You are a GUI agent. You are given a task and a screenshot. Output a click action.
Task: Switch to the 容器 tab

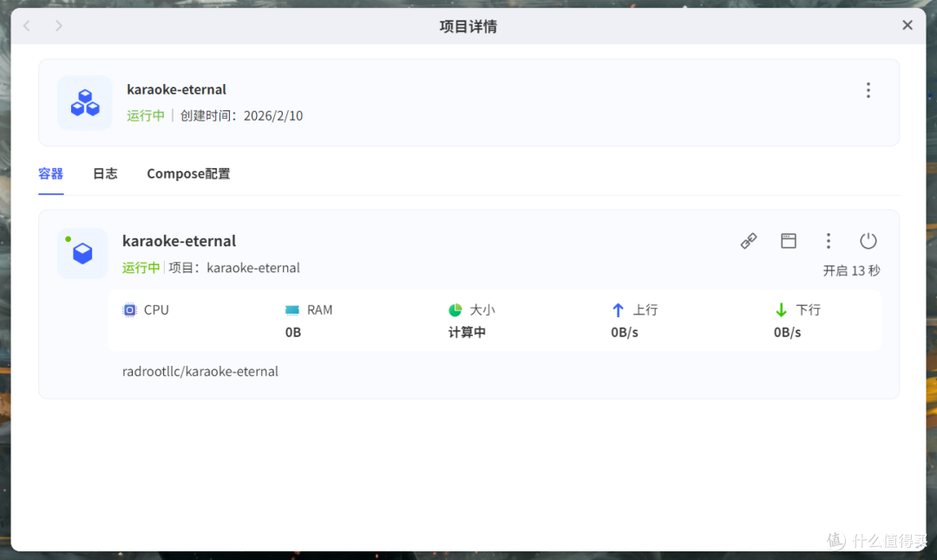[51, 173]
